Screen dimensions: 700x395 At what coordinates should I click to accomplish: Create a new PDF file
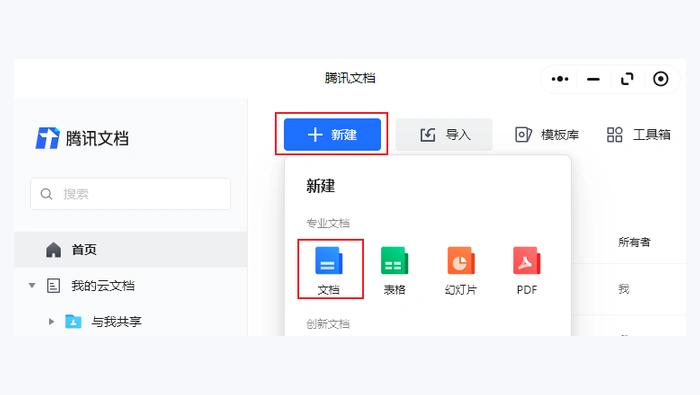pyautogui.click(x=527, y=270)
